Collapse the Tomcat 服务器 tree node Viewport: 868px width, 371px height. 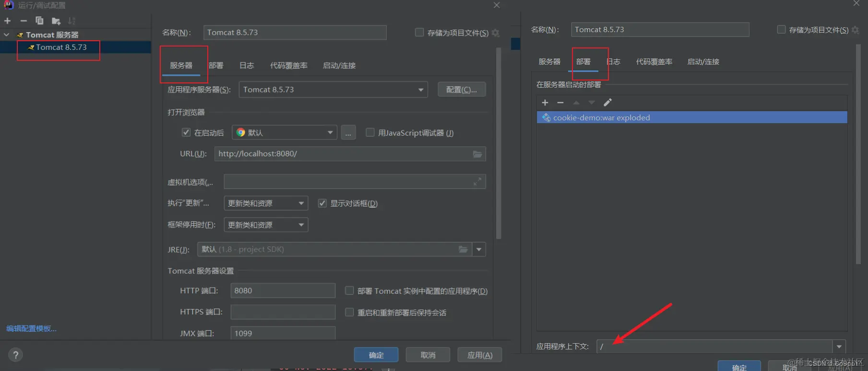(7, 35)
